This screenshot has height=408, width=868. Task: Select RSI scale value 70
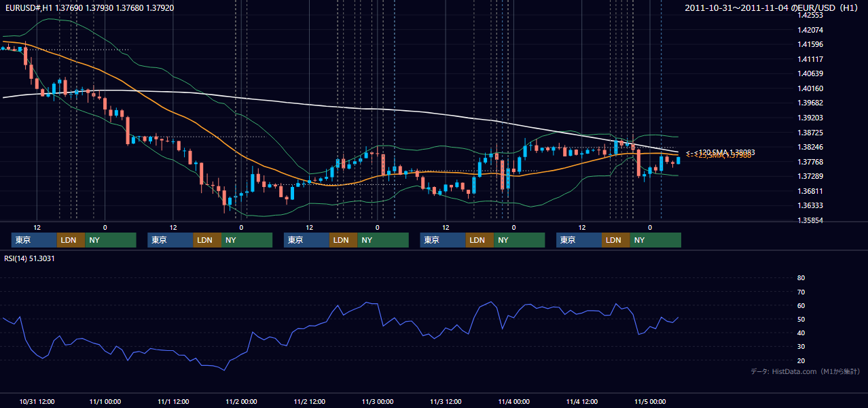[x=801, y=292]
